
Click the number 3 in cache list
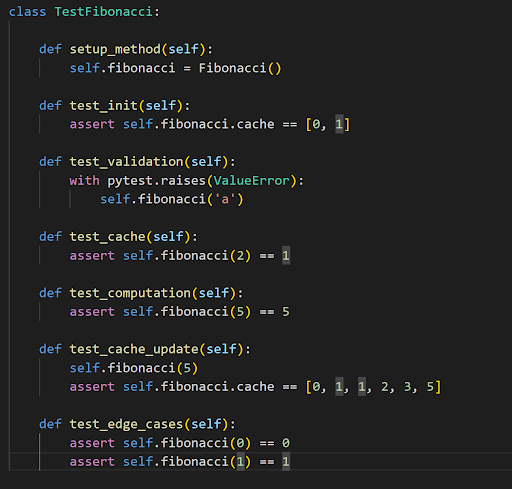click(x=408, y=387)
